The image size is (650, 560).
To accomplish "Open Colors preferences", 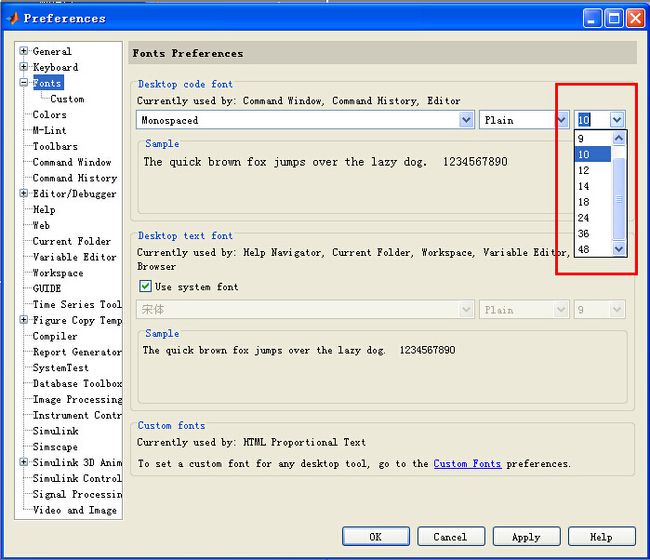I will pyautogui.click(x=49, y=114).
